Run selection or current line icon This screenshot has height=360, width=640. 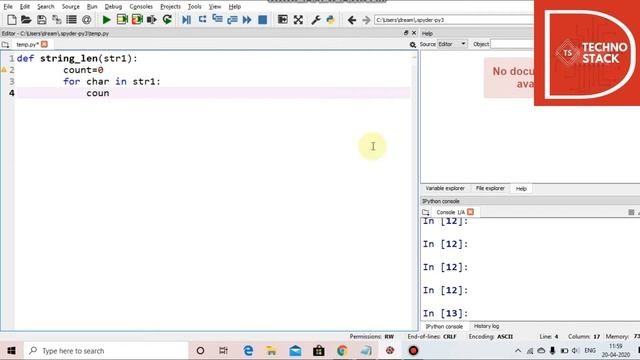[152, 20]
